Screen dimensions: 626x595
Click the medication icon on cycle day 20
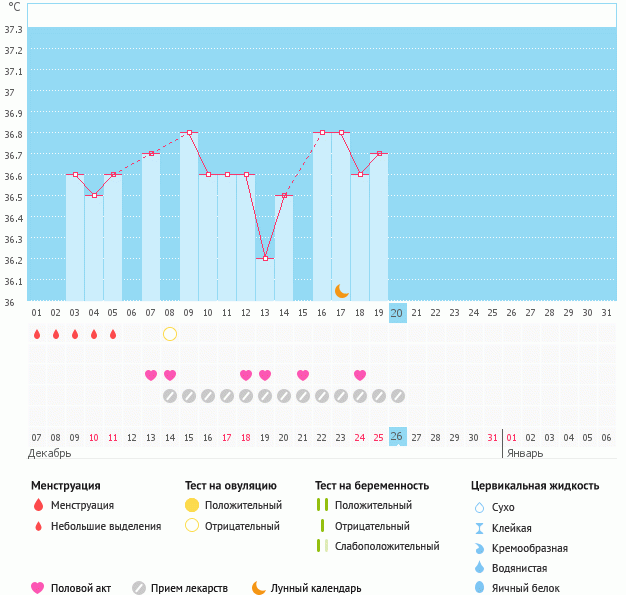coord(398,396)
